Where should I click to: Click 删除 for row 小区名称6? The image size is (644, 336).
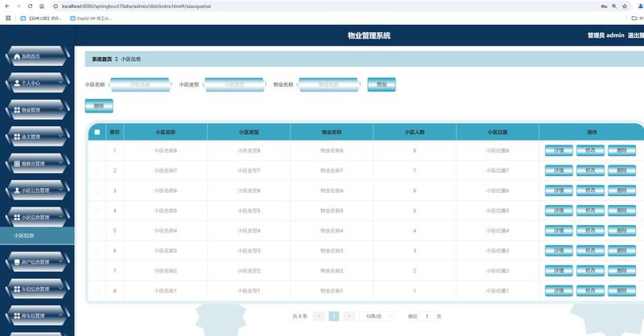tap(621, 191)
